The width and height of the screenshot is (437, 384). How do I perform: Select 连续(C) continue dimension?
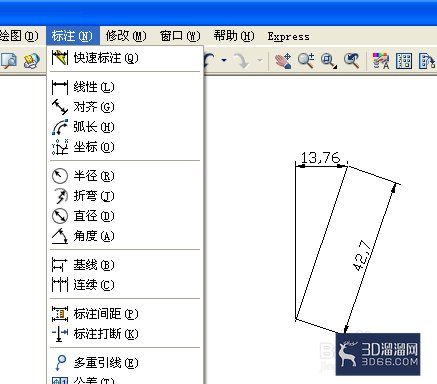click(x=125, y=285)
